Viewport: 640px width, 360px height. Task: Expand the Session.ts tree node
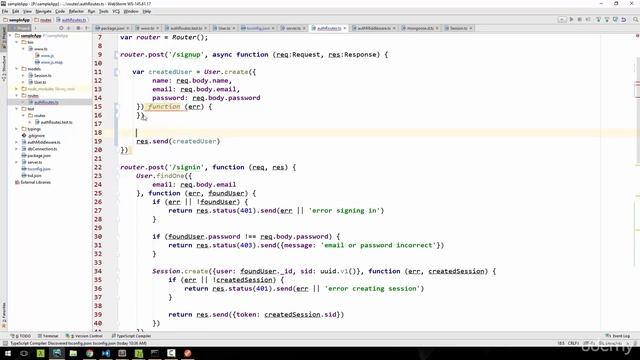click(x=24, y=76)
